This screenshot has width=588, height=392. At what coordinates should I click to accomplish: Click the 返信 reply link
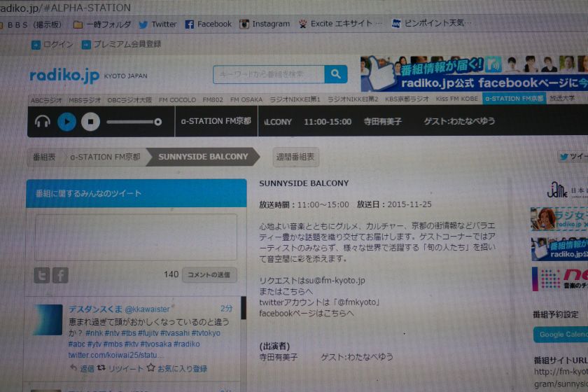click(x=83, y=369)
